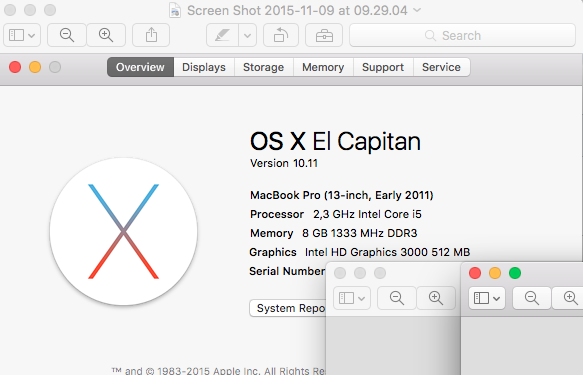Zoom out in the inactive gray Preview window
The width and height of the screenshot is (583, 375).
[397, 298]
